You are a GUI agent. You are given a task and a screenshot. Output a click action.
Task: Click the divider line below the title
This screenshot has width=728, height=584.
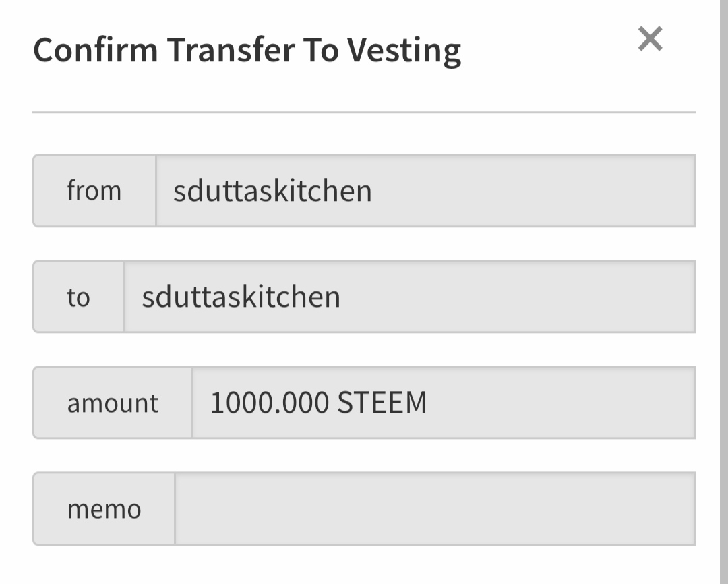pos(364,113)
